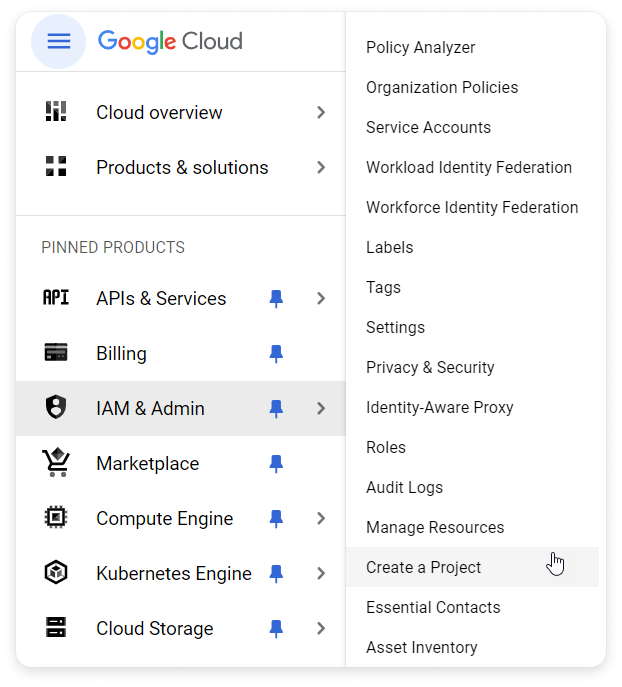Expand the APIs & Services submenu arrow

[x=321, y=298]
